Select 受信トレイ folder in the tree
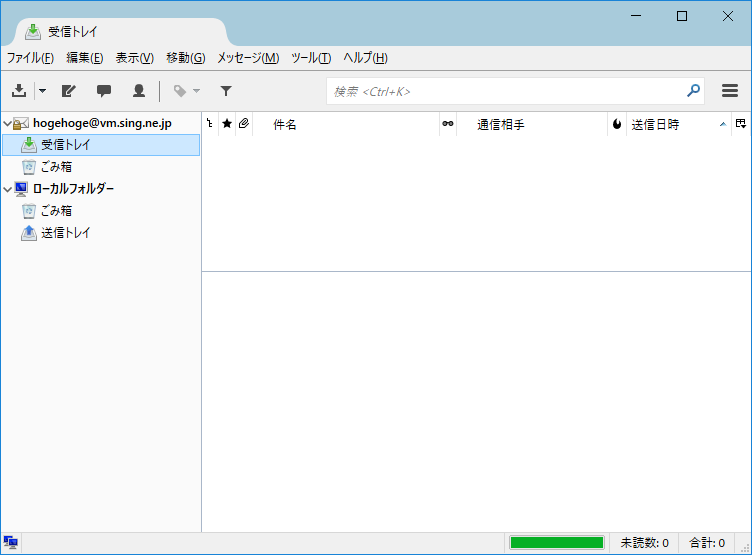This screenshot has width=752, height=555. coord(101,145)
